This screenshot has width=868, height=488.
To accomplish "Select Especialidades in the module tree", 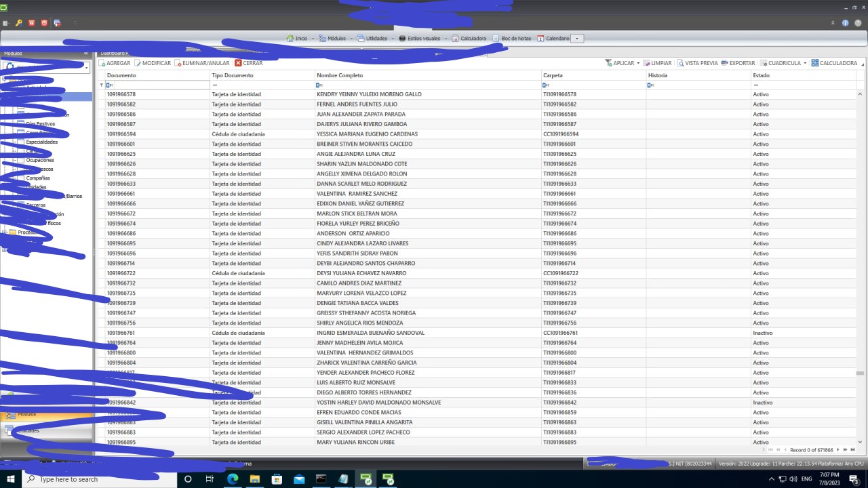I will point(41,142).
